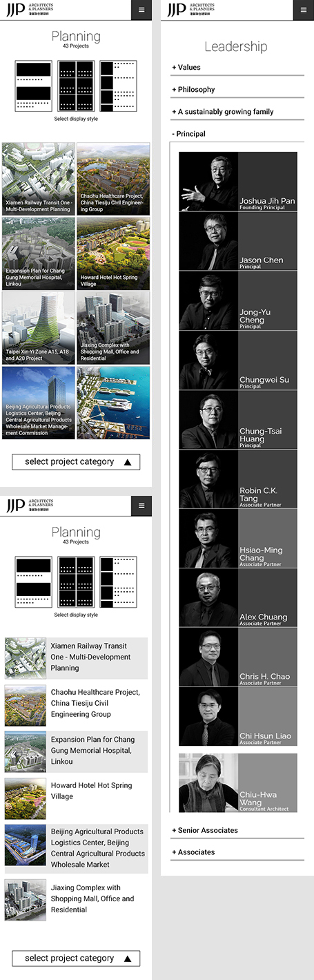Viewport: 314px width, 980px height.
Task: Open Alex Chuang profile card
Action: click(x=238, y=598)
